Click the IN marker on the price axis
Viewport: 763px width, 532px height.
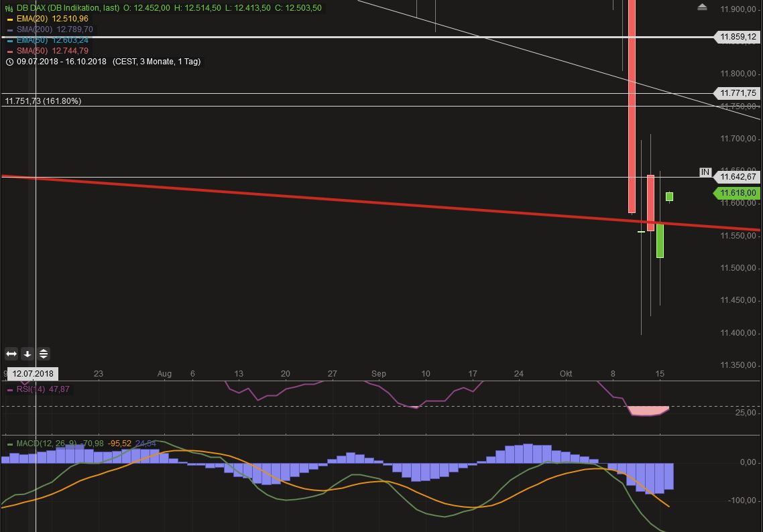pyautogui.click(x=705, y=172)
